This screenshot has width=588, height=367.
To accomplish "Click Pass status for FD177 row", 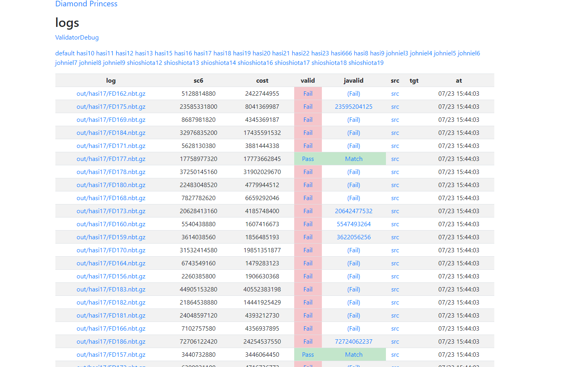I will (308, 159).
